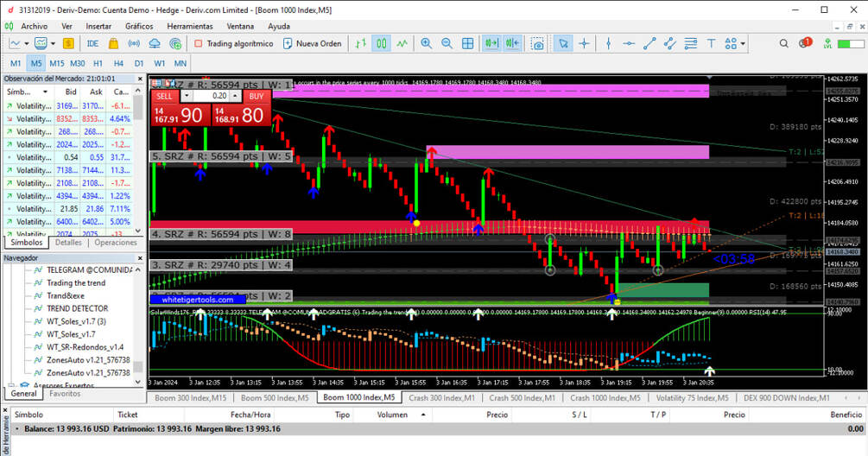The image size is (868, 456).
Task: Click the signals radar icon with plus
Action: pos(175,43)
